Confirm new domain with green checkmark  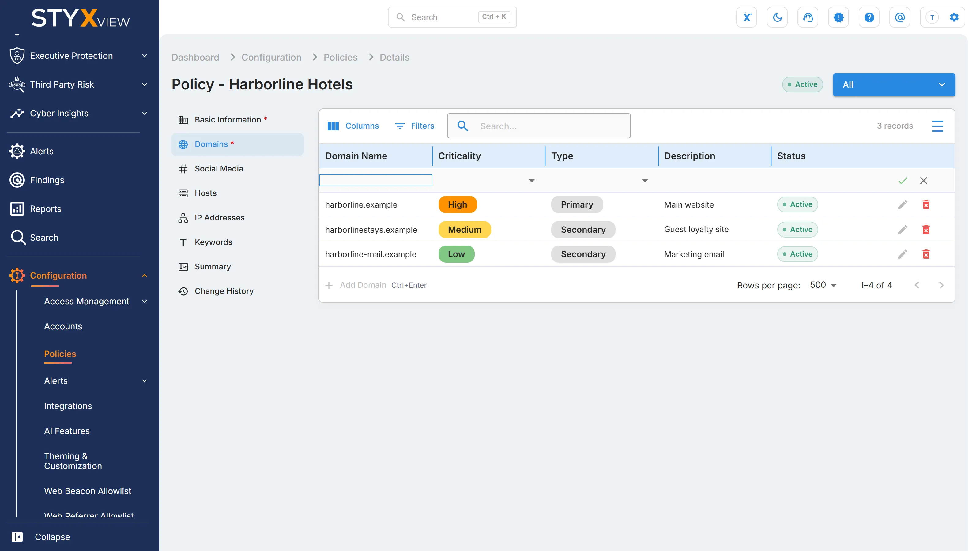coord(903,181)
